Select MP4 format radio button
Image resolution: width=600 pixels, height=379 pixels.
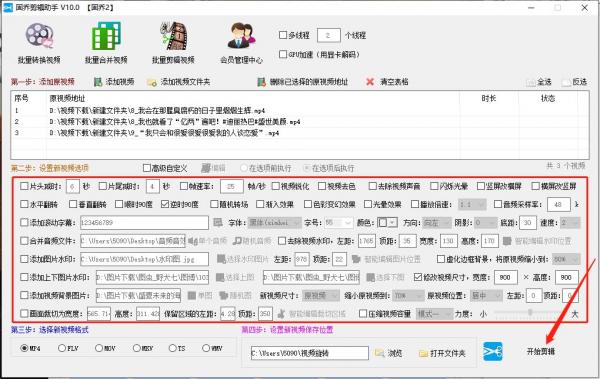click(x=24, y=348)
